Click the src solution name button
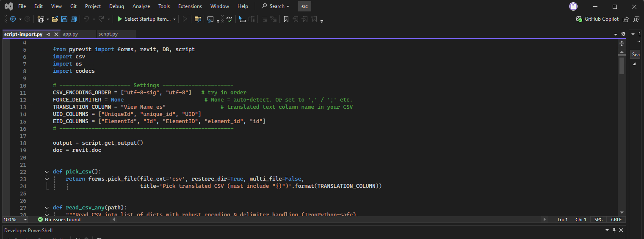The image size is (644, 239). (x=304, y=6)
